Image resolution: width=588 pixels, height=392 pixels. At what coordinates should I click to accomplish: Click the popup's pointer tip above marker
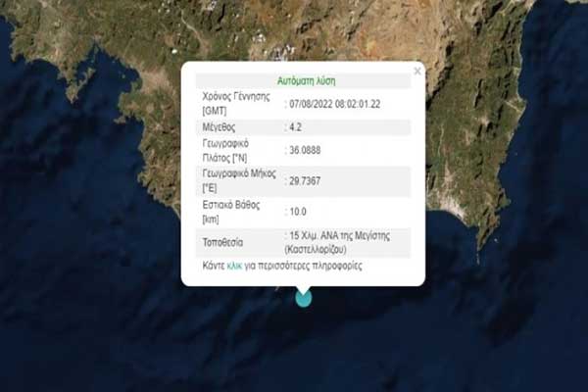(304, 287)
